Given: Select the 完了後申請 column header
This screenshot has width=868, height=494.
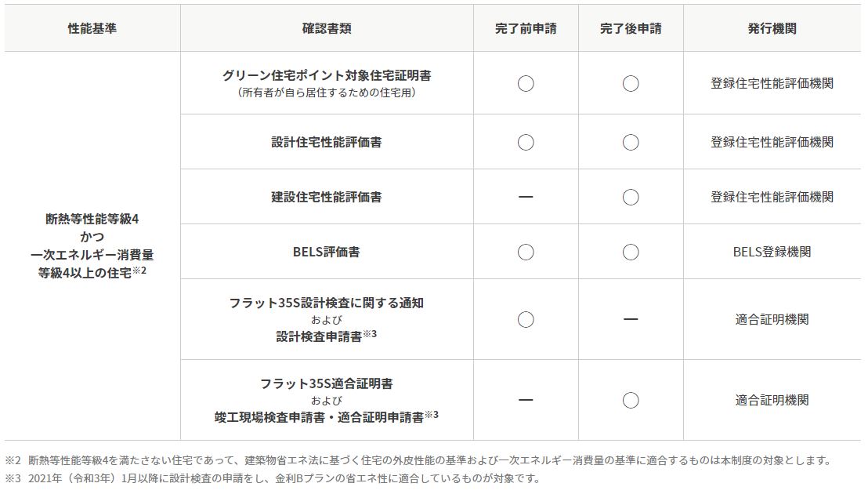Looking at the screenshot, I should click(631, 28).
